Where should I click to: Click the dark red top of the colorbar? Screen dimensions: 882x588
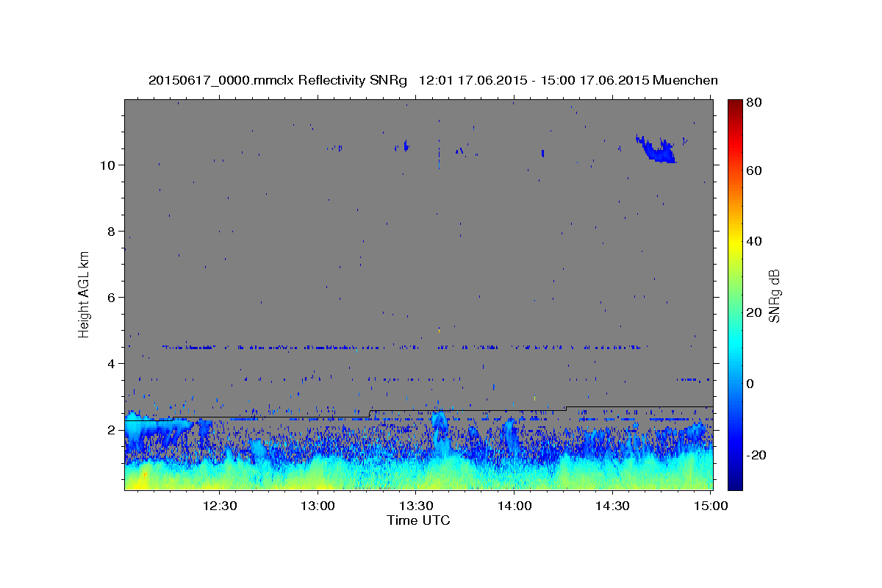734,105
